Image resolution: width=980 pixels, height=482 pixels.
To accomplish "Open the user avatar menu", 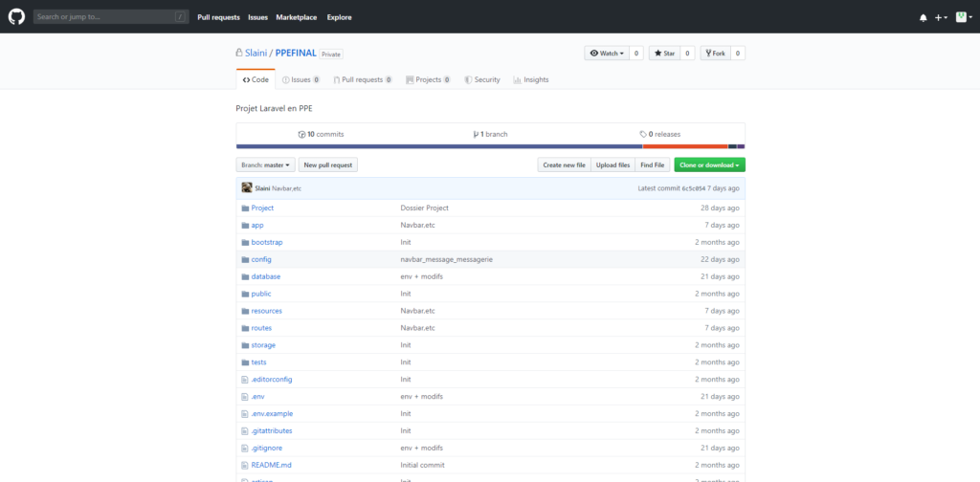I will pyautogui.click(x=964, y=17).
